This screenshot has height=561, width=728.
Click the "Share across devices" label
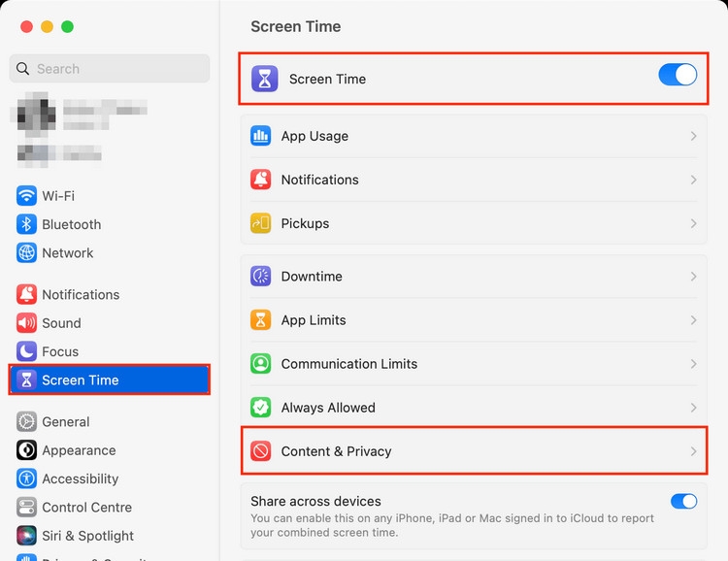315,501
